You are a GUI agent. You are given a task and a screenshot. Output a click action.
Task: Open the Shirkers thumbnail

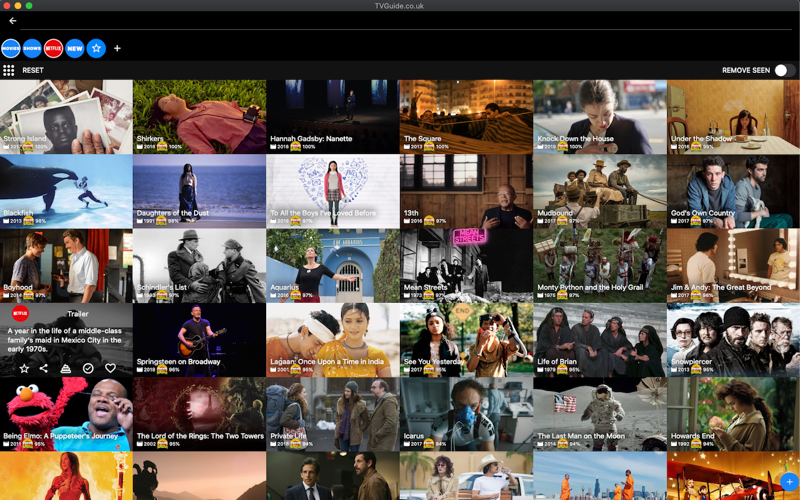(x=199, y=117)
